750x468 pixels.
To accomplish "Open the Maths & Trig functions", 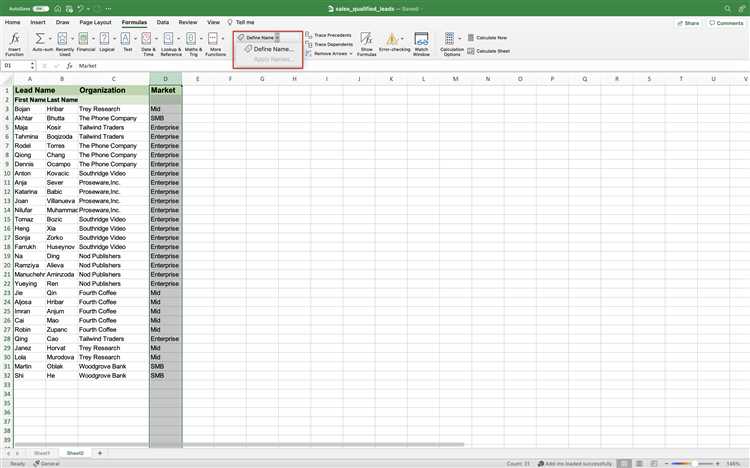I will click(192, 44).
